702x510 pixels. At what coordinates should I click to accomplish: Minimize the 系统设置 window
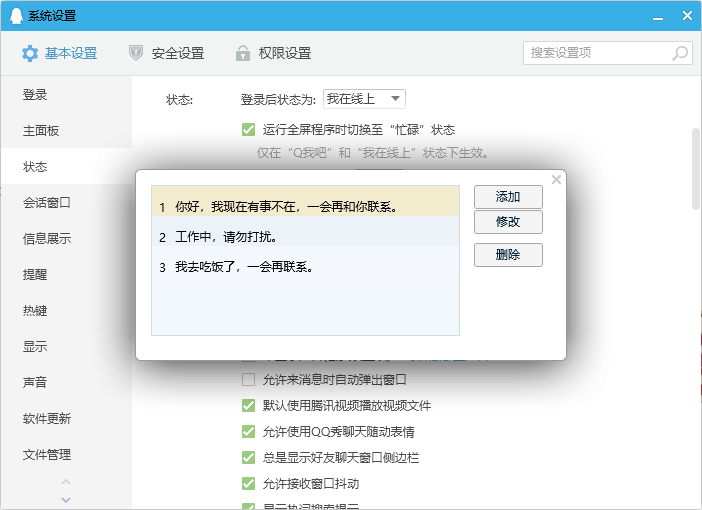tap(658, 15)
